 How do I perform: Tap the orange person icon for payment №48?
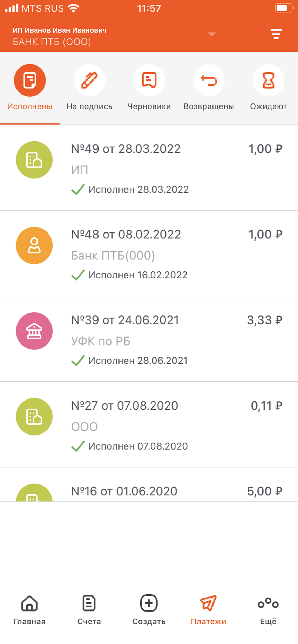[34, 246]
